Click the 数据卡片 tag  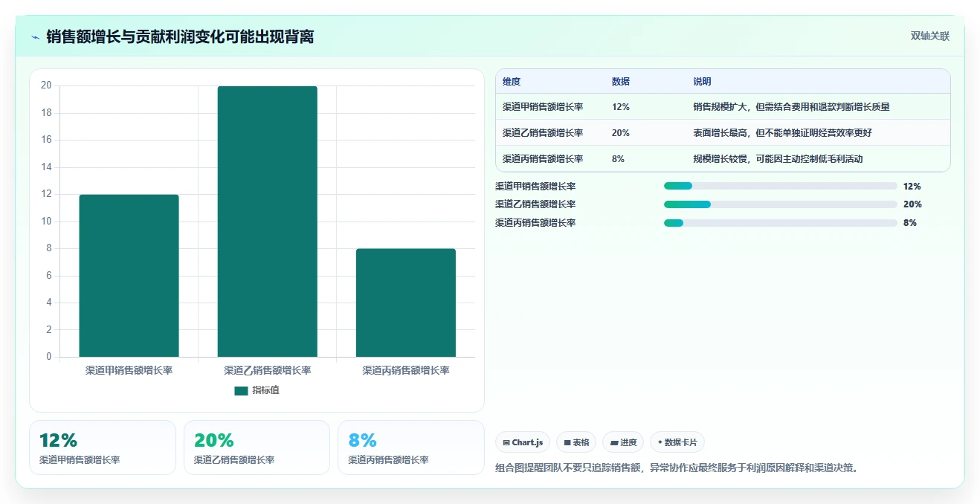click(677, 442)
